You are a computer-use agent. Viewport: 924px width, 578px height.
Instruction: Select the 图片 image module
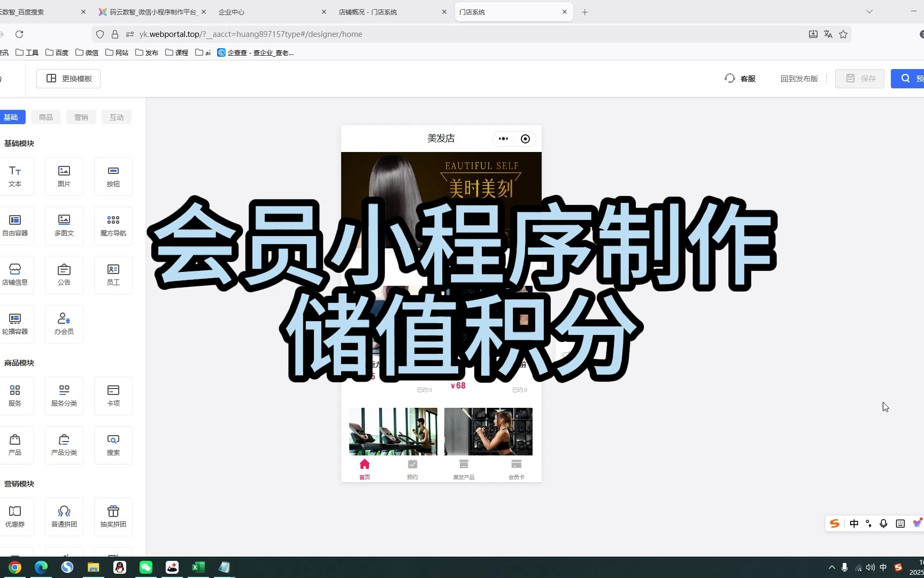click(x=64, y=176)
